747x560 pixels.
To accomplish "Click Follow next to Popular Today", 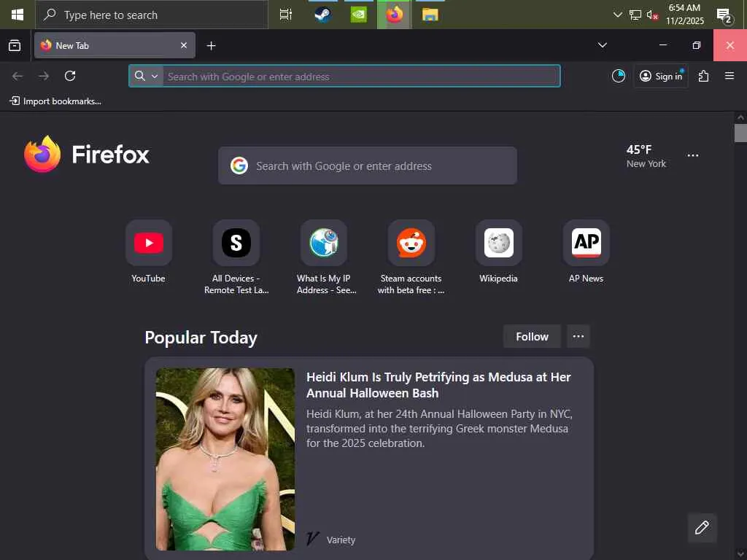I will 532,337.
